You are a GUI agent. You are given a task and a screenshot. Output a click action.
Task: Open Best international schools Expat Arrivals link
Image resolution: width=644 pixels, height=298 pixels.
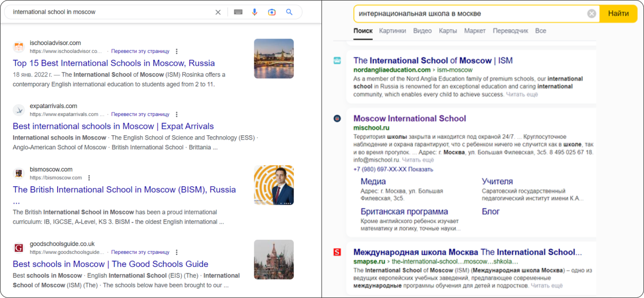(113, 126)
